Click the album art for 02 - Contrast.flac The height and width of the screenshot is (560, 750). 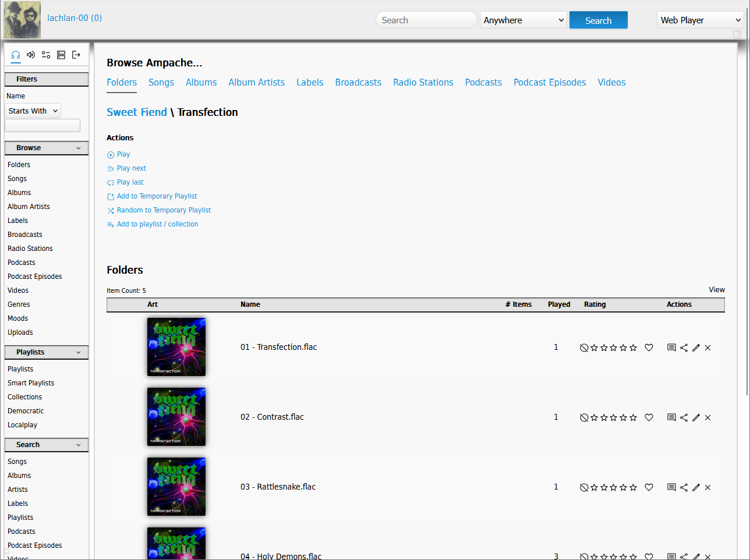pos(176,417)
